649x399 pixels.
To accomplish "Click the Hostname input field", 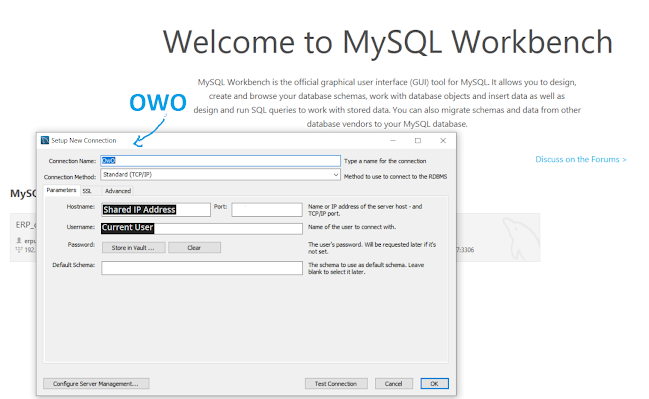I will (156, 210).
